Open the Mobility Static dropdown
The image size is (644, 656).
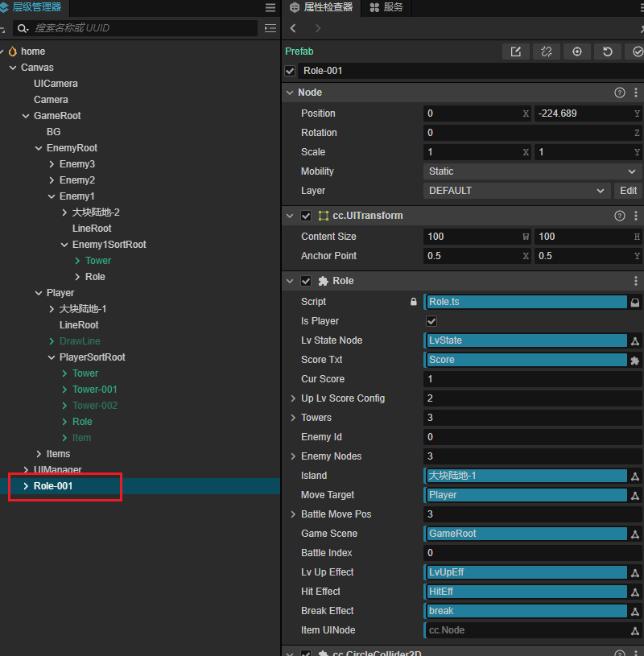pos(533,171)
